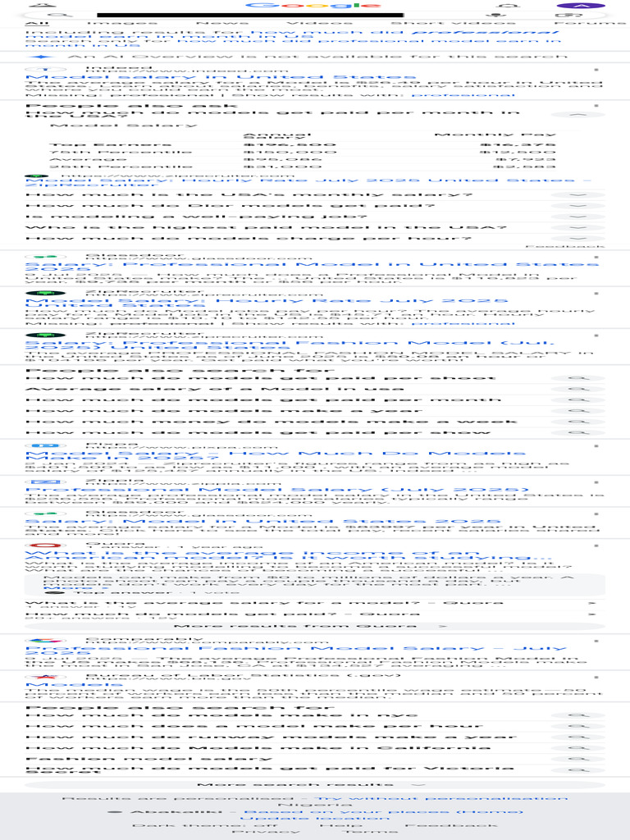
Task: Click 'Feedback' under People also ask
Action: click(564, 246)
